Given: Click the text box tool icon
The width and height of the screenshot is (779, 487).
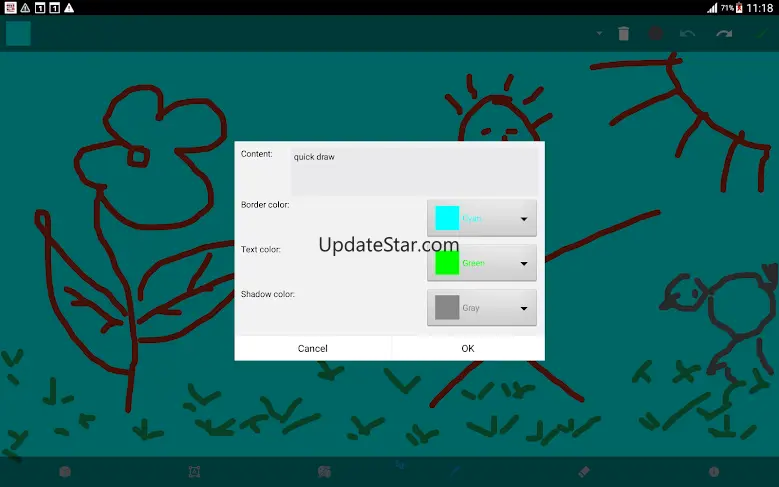Looking at the screenshot, I should point(194,472).
